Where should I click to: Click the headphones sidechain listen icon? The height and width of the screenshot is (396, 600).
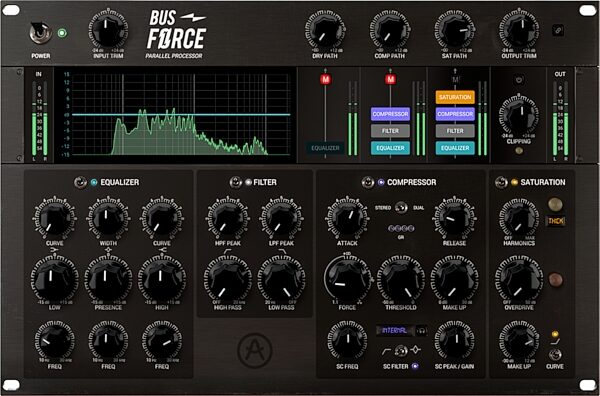point(422,330)
